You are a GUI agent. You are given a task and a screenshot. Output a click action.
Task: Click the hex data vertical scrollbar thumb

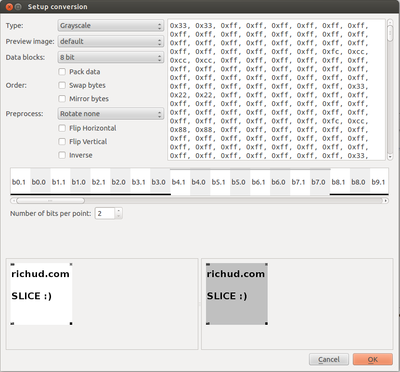click(390, 33)
